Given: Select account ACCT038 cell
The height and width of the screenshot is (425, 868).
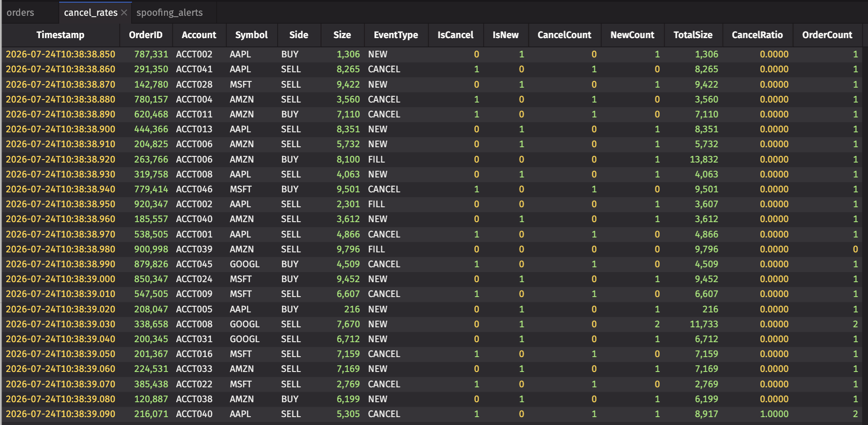Looking at the screenshot, I should click(x=199, y=399).
